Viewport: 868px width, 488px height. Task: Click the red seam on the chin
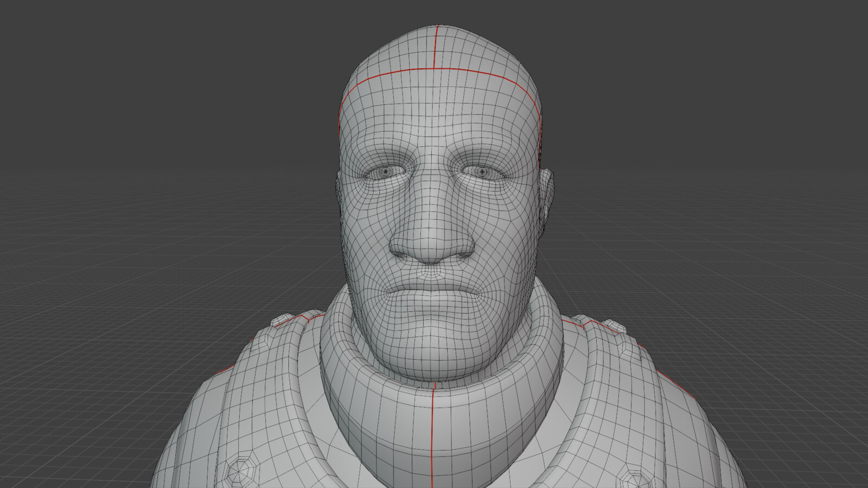(x=434, y=390)
